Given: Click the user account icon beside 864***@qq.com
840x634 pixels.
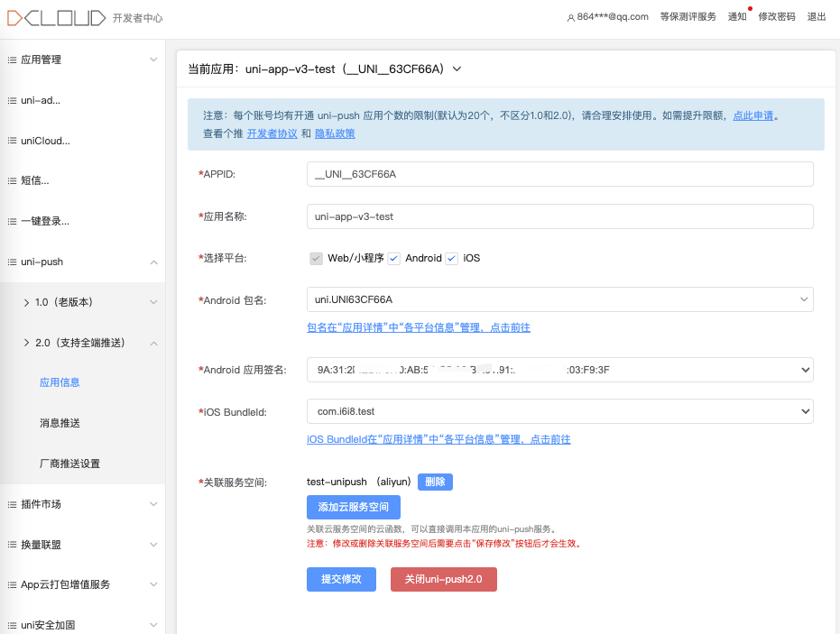Looking at the screenshot, I should [570, 18].
